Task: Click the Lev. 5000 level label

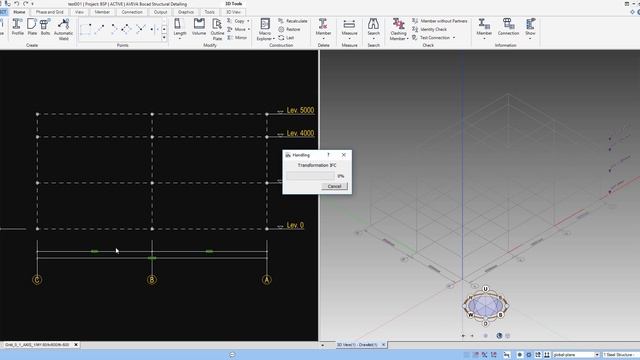Action: click(x=300, y=110)
